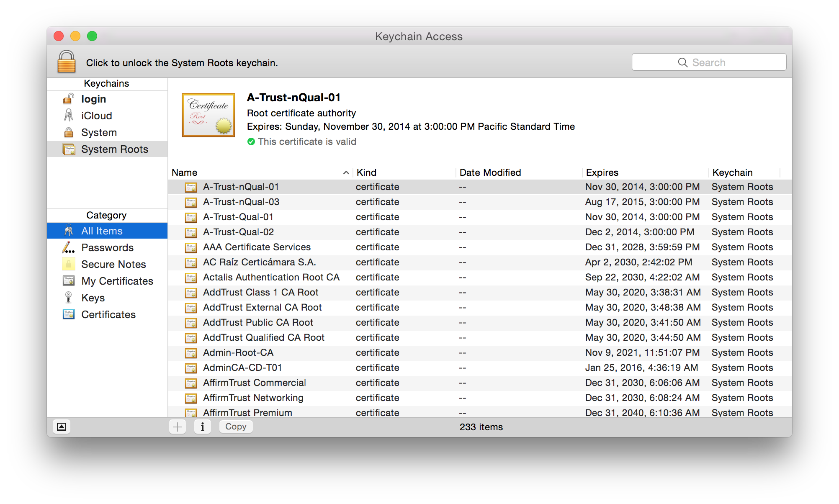Show the My Certificates category

[107, 281]
